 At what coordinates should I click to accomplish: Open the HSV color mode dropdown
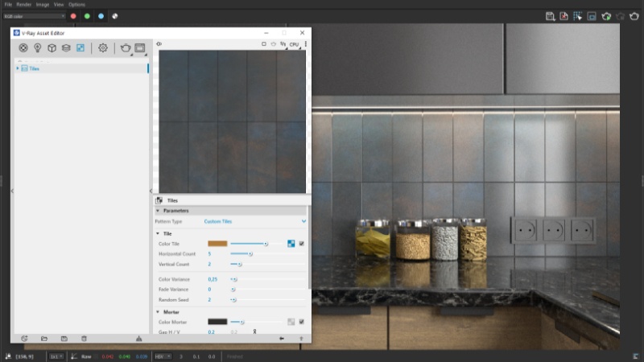point(163,356)
